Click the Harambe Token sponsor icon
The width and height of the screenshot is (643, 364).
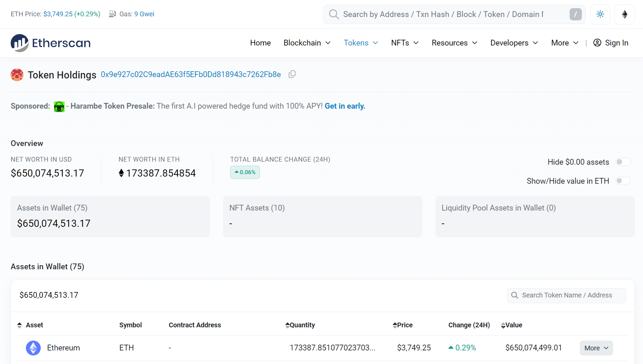pos(59,107)
